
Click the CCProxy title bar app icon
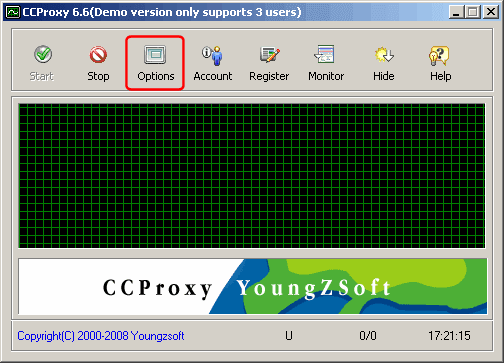(x=13, y=12)
